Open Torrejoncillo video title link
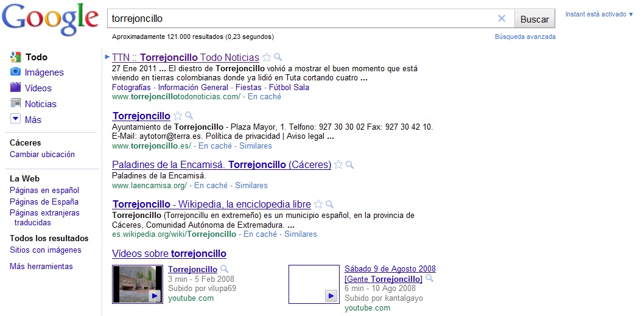The width and height of the screenshot is (644, 316). pos(192,270)
